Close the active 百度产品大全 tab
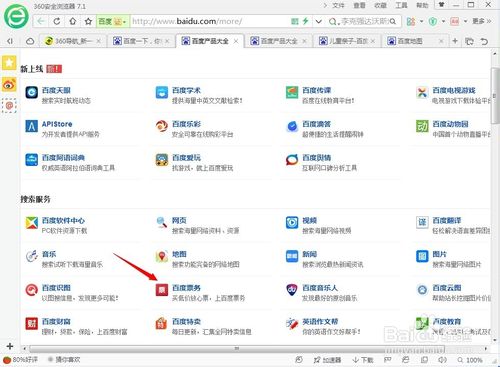 (x=236, y=41)
